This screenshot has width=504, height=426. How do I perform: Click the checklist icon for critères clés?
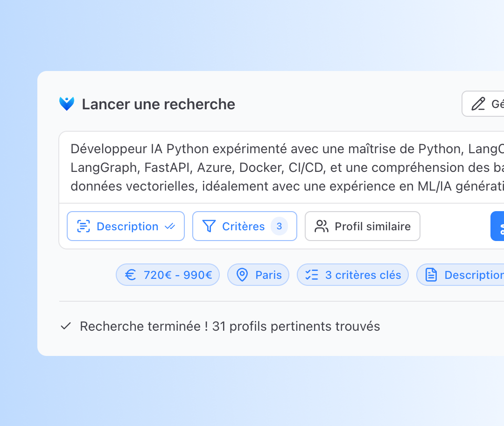click(311, 275)
